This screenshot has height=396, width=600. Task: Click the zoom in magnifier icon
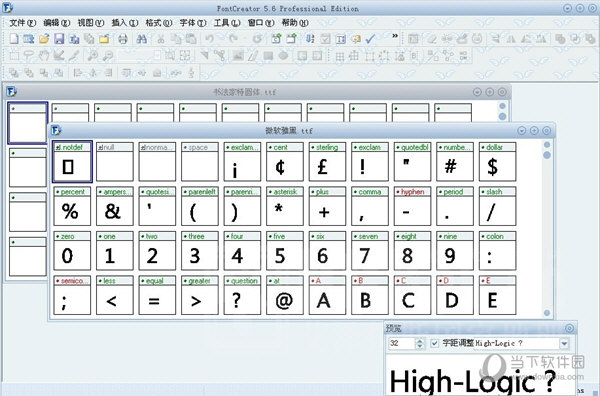point(92,56)
